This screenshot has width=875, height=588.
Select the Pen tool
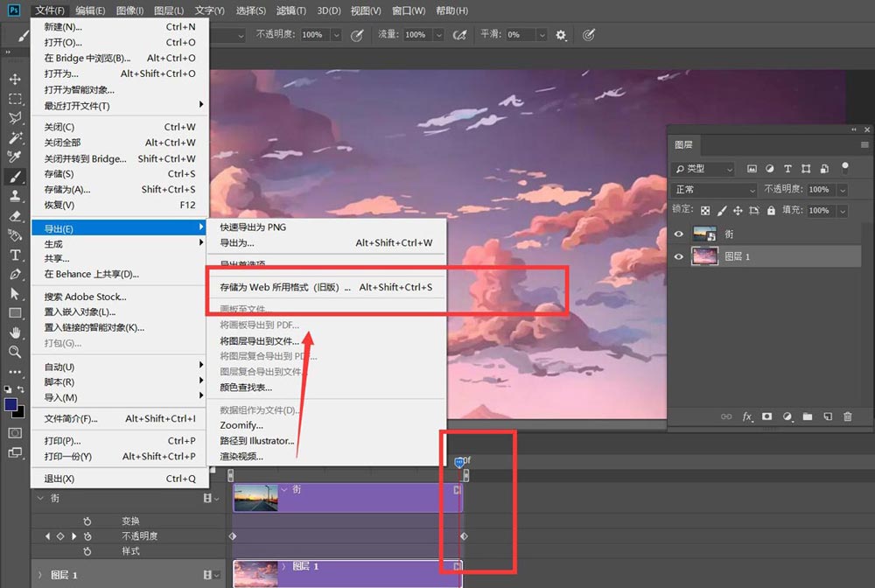tap(15, 274)
